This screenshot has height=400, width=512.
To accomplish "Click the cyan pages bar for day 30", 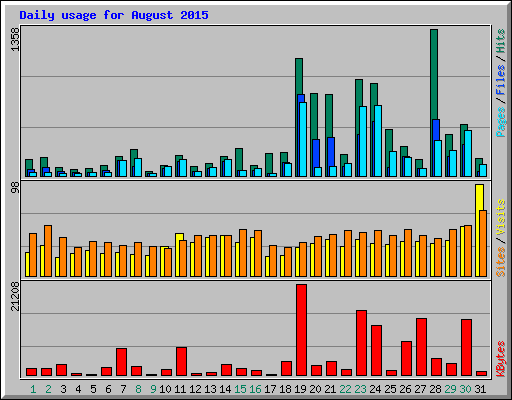I will click(x=468, y=153).
